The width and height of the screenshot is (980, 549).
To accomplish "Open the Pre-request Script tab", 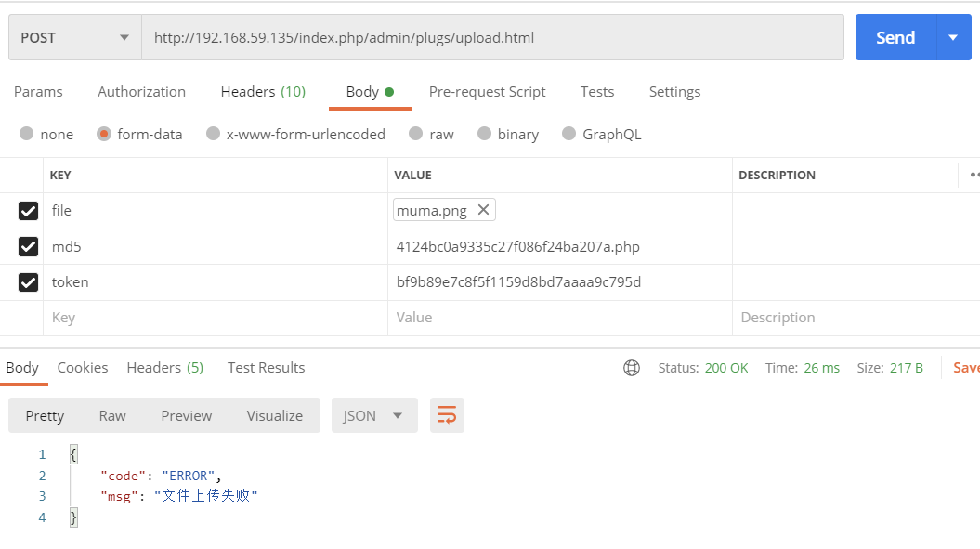I will coord(487,91).
